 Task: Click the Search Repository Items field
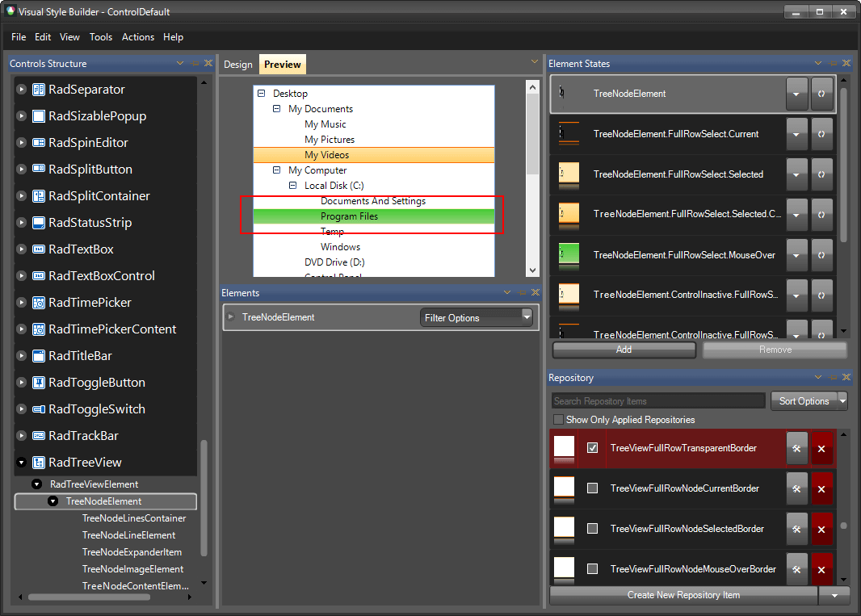click(657, 400)
